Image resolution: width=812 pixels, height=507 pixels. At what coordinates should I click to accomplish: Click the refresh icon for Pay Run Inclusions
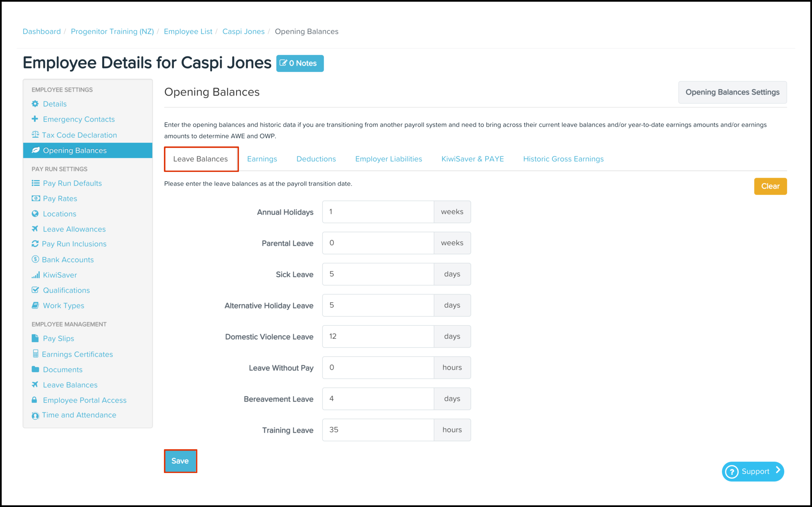[35, 244]
